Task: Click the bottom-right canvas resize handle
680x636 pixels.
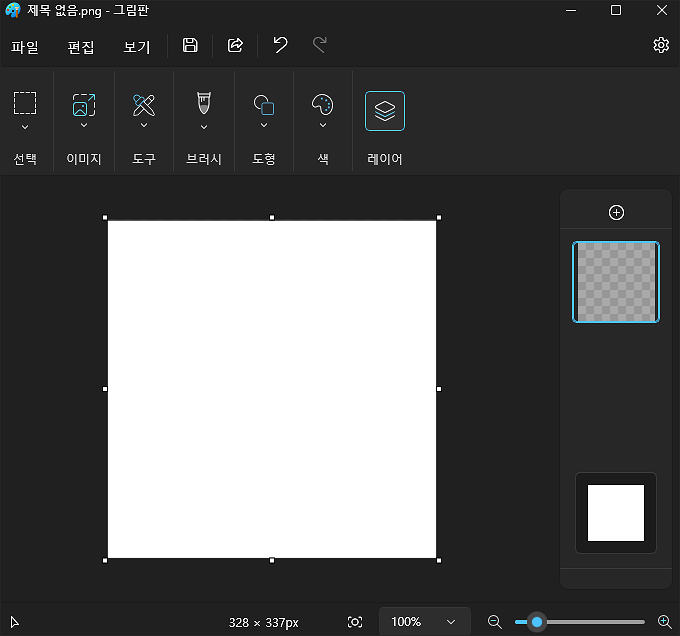Action: (x=439, y=561)
